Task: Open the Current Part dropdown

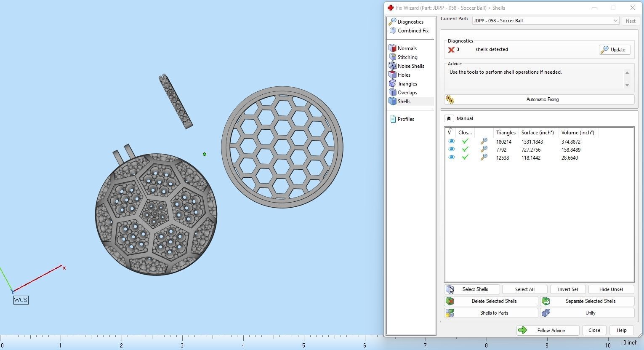Action: (x=546, y=21)
